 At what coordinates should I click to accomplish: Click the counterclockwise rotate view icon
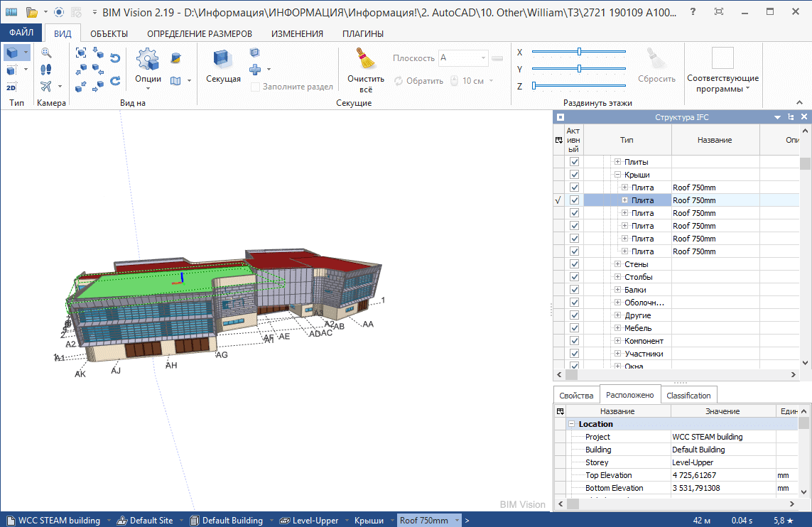tap(115, 58)
